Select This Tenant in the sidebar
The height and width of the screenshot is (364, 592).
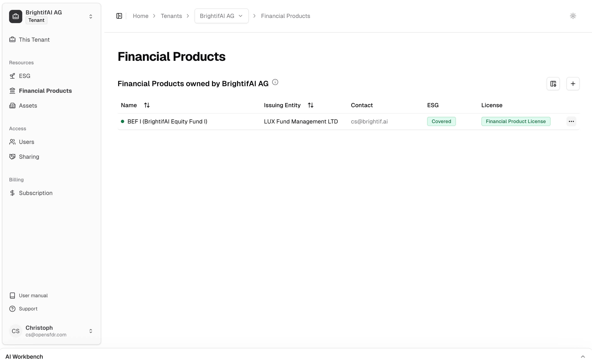34,40
